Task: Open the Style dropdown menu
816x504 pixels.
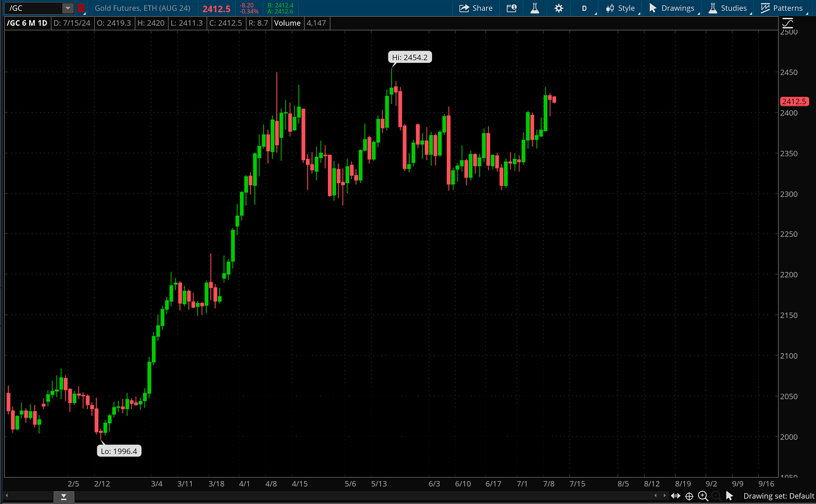Action: point(621,8)
